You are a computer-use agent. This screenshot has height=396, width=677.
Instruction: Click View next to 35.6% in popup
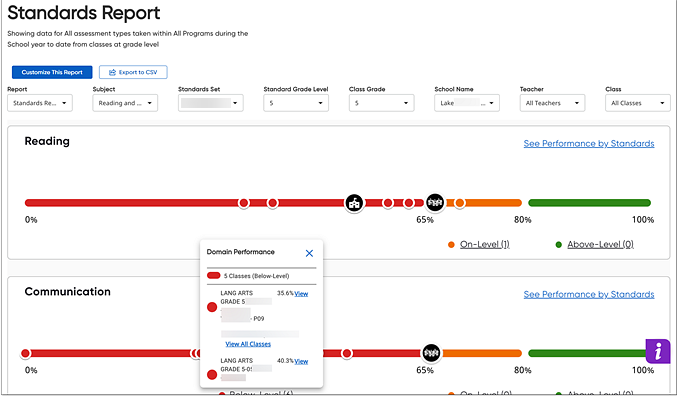(x=301, y=294)
